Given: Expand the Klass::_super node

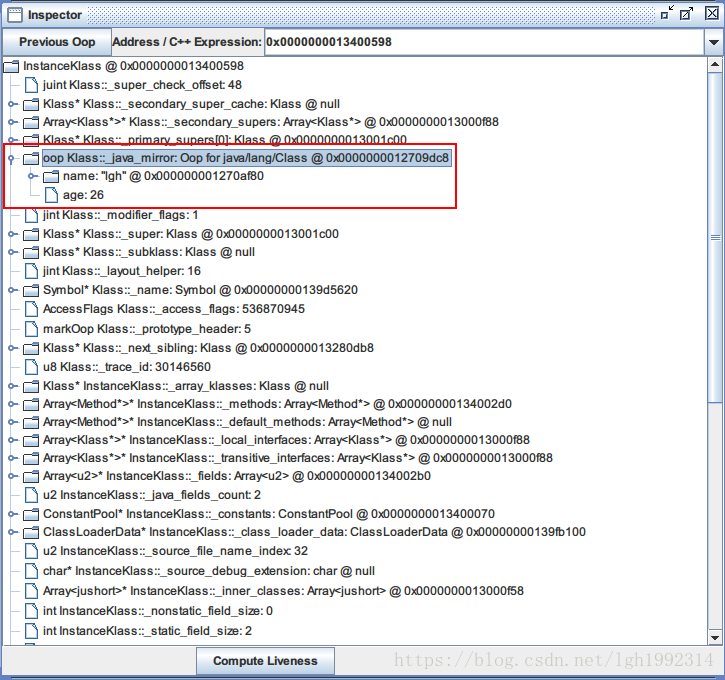Looking at the screenshot, I should coord(12,234).
